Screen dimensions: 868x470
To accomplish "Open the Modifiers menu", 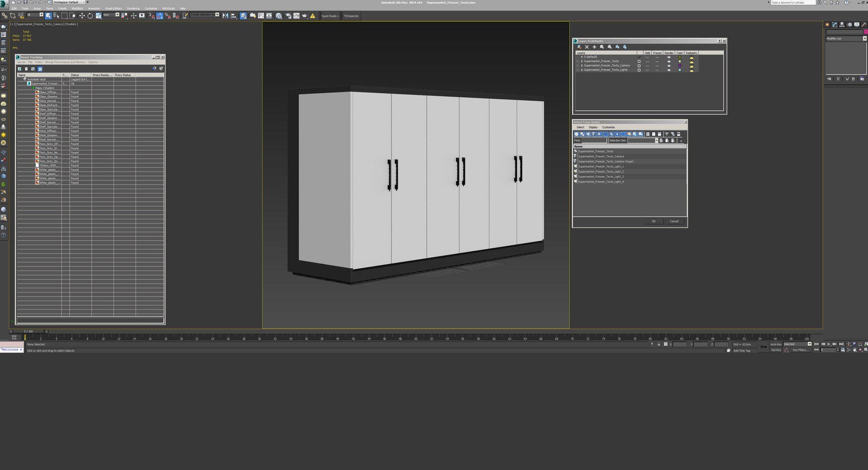I will [77, 9].
